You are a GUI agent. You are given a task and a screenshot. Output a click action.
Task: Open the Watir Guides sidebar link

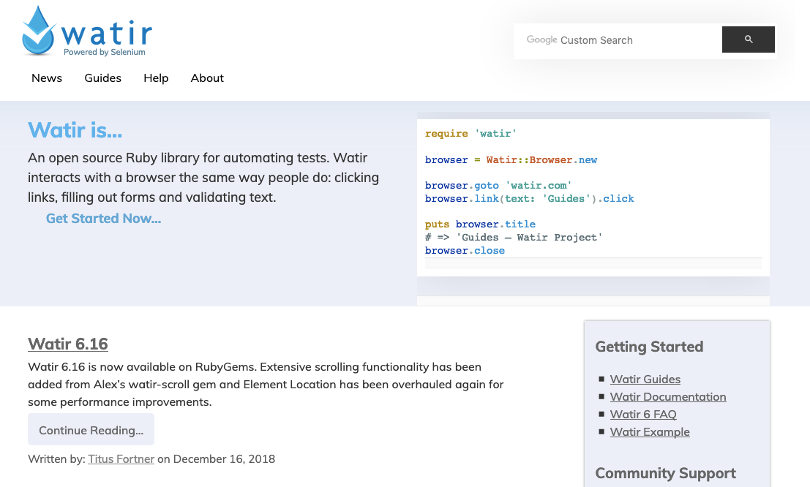(645, 379)
